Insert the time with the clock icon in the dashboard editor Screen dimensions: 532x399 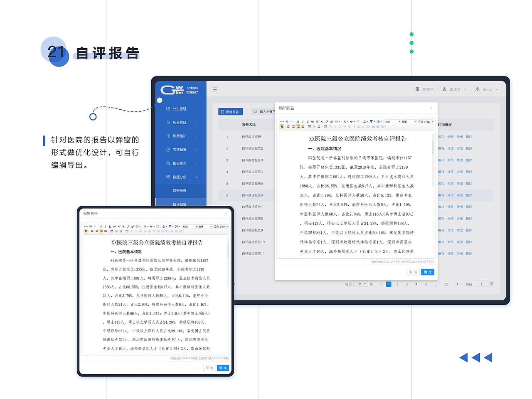click(314, 127)
